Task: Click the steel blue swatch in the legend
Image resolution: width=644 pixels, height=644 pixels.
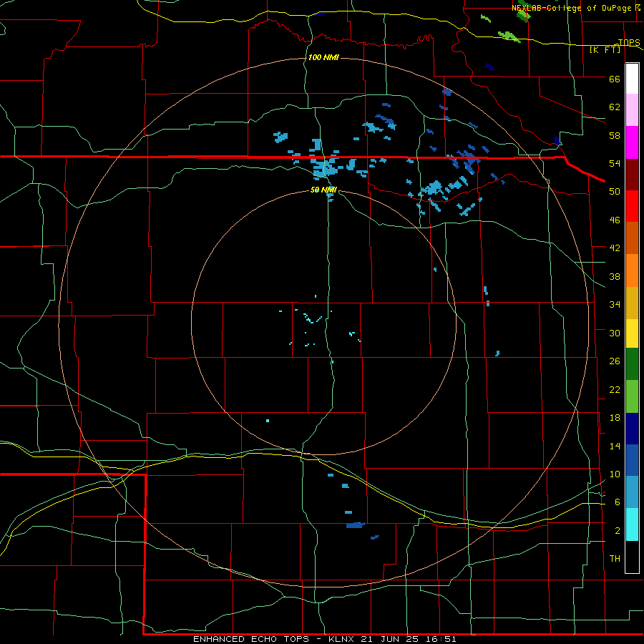Action: coord(632,492)
